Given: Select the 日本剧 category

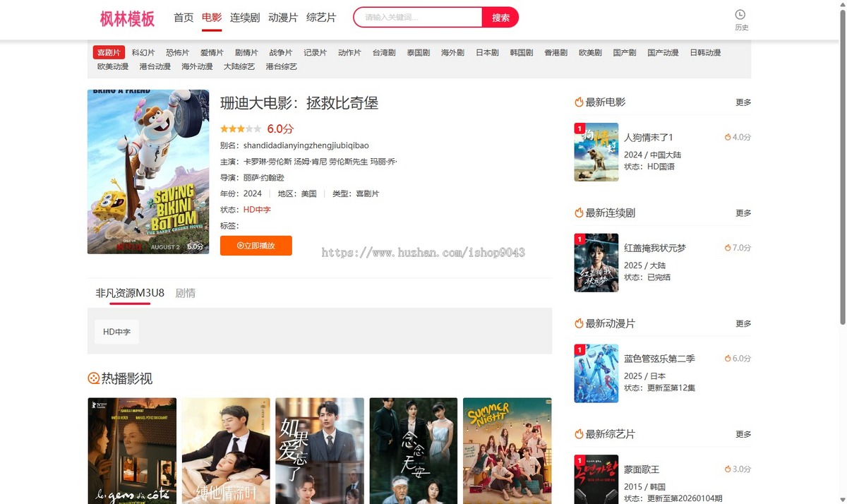Looking at the screenshot, I should (487, 53).
